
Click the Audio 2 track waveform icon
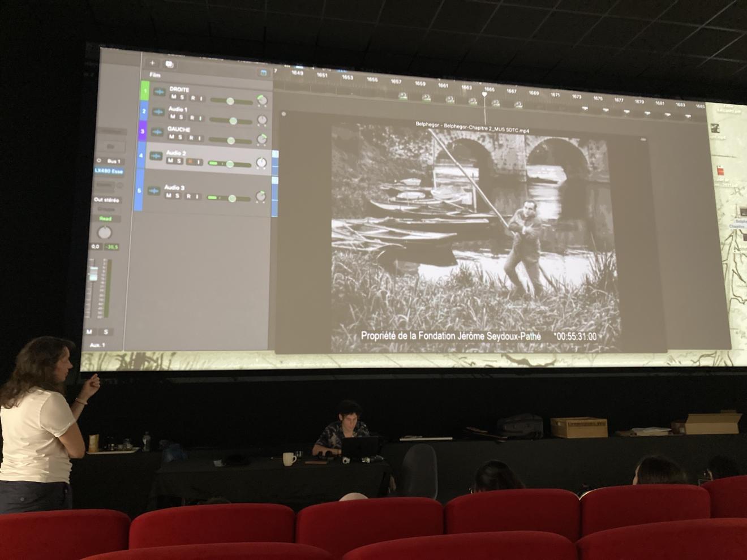pyautogui.click(x=155, y=157)
